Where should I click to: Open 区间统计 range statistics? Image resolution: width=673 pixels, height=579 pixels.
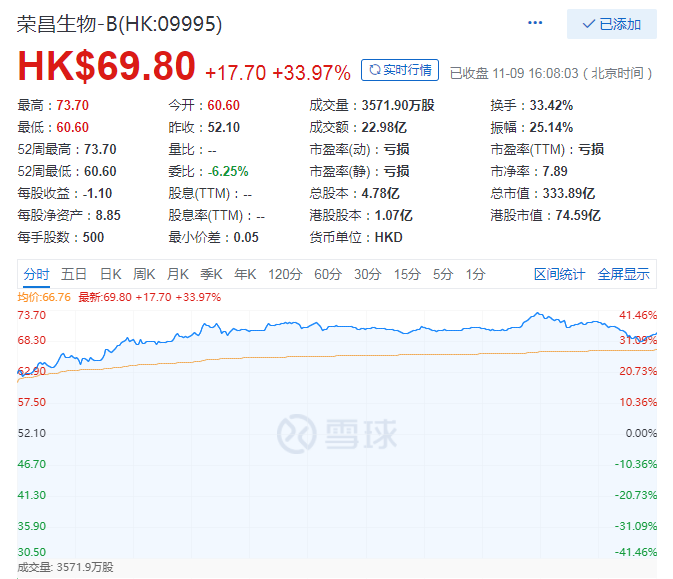(559, 274)
